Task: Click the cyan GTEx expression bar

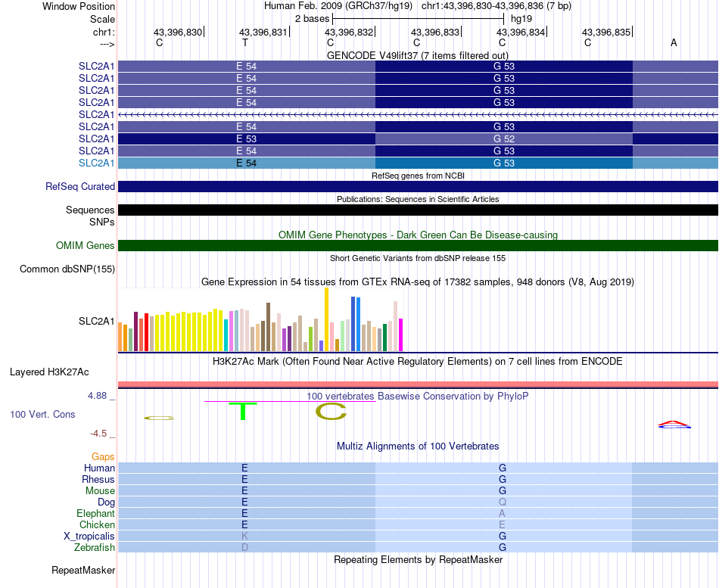Action: 226,335
